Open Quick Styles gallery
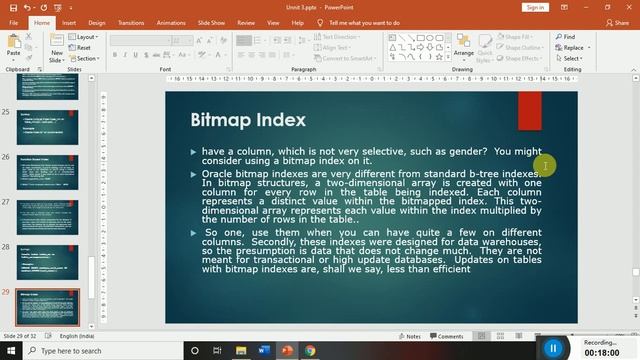640x360 pixels. click(484, 48)
